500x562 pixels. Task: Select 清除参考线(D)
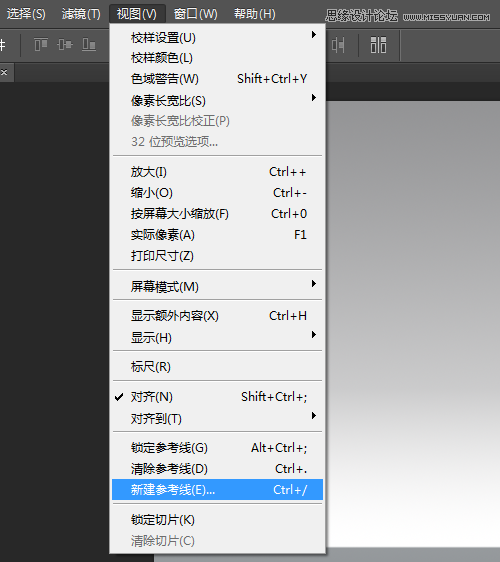(217, 469)
